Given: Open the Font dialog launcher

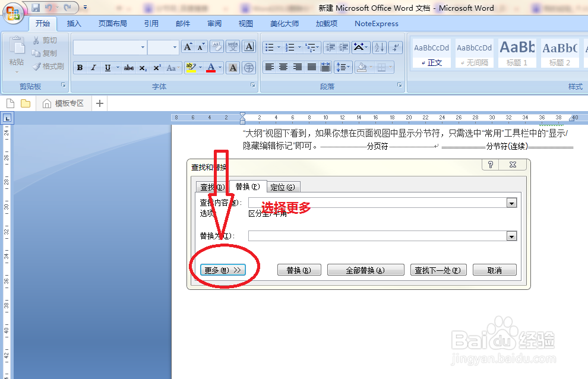Looking at the screenshot, I should [x=253, y=86].
